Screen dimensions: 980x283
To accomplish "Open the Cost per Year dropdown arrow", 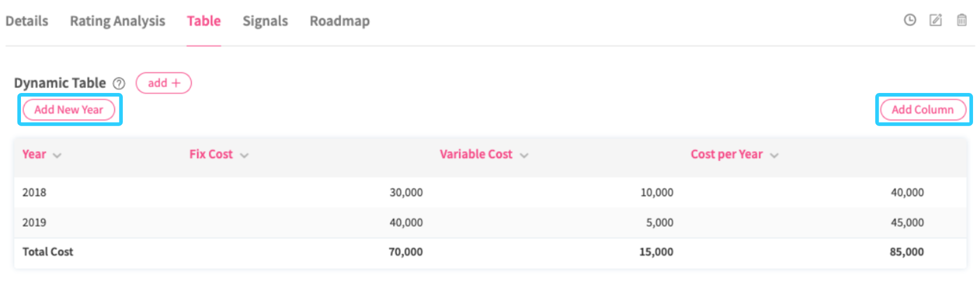I will coord(774,156).
